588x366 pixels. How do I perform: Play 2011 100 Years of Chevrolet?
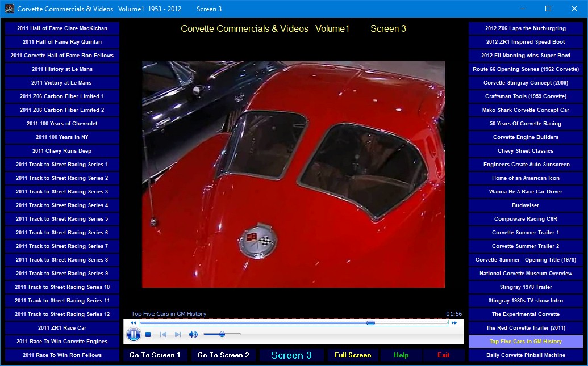click(x=62, y=124)
